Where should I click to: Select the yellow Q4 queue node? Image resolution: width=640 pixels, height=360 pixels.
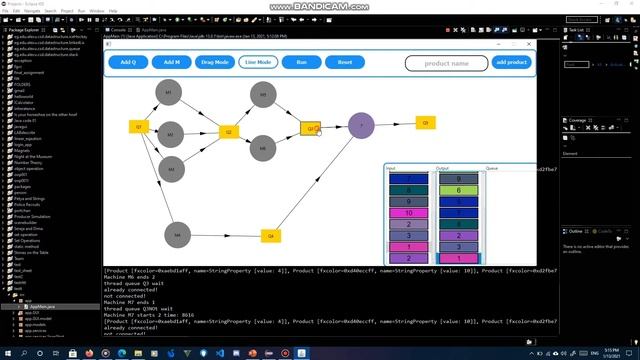click(x=271, y=236)
